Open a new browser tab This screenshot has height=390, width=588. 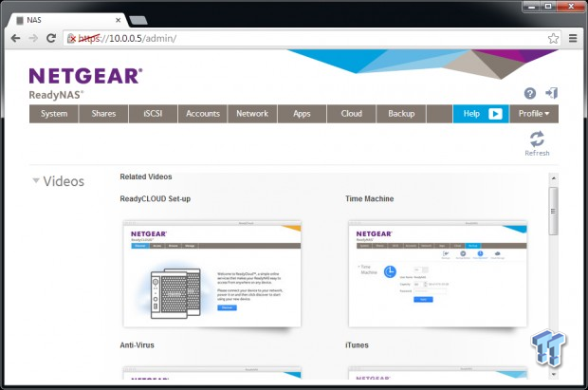click(x=138, y=20)
